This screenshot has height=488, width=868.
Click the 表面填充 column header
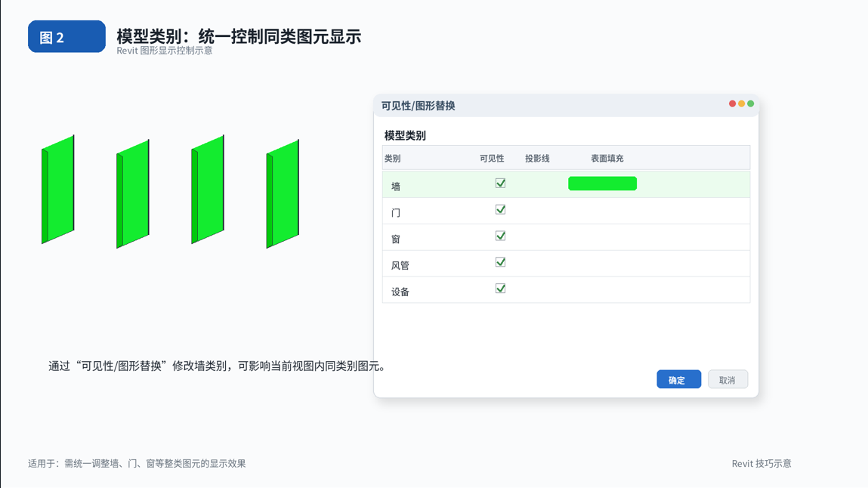click(607, 158)
